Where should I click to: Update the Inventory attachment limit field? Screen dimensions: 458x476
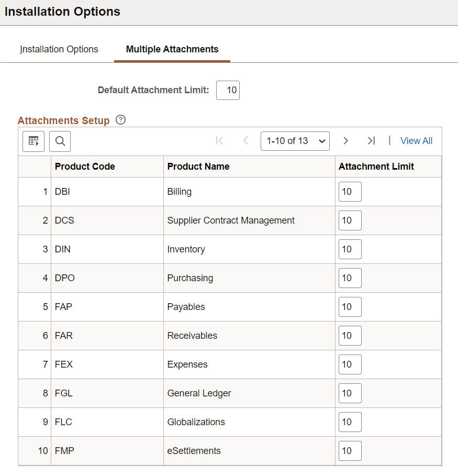click(x=350, y=249)
